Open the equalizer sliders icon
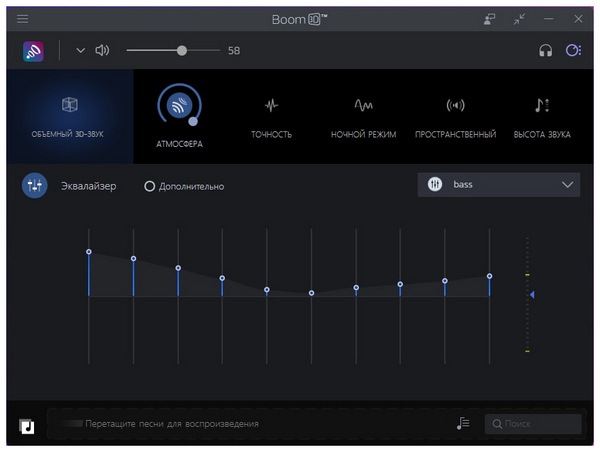 35,185
